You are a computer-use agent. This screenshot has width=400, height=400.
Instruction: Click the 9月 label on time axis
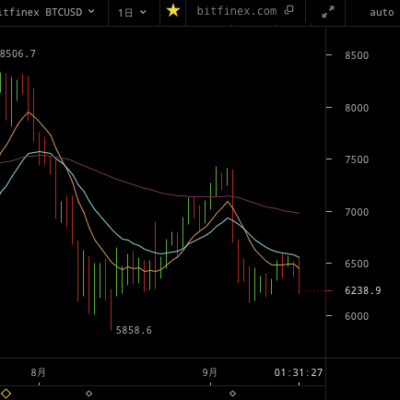pyautogui.click(x=210, y=372)
